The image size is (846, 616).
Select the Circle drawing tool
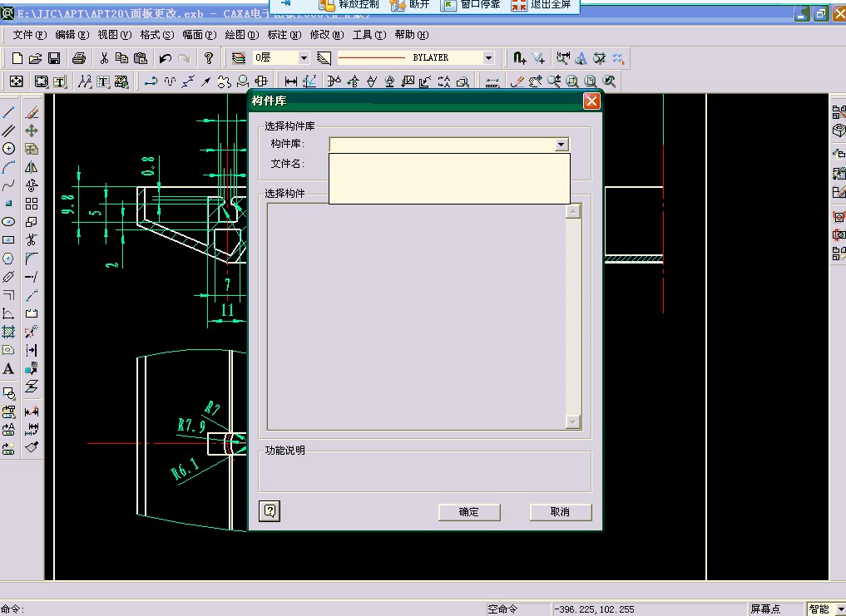coord(9,149)
